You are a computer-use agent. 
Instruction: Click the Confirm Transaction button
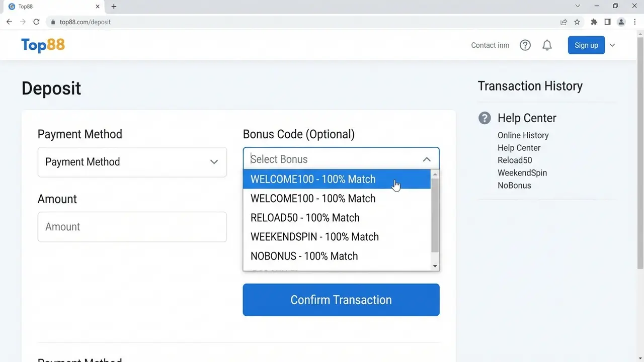coord(341,300)
